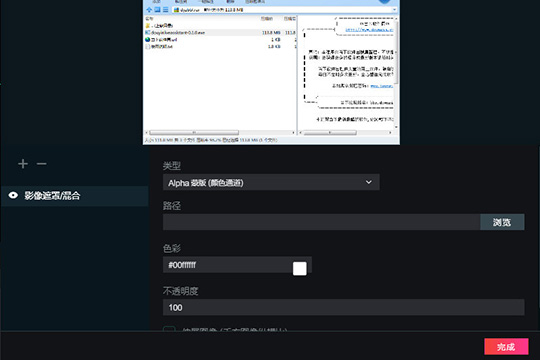The width and height of the screenshot is (540, 360).
Task: Click the #00ffffff color hex field
Action: [227, 265]
